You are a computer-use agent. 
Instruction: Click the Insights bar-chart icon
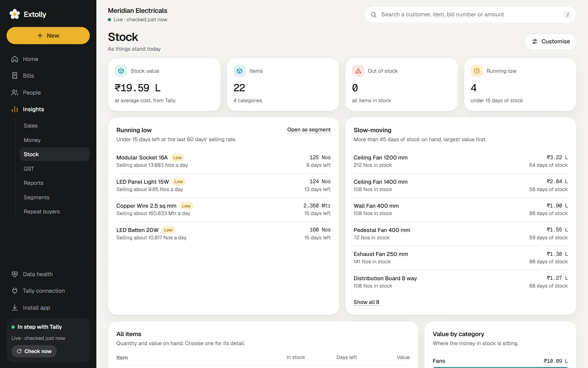point(15,109)
